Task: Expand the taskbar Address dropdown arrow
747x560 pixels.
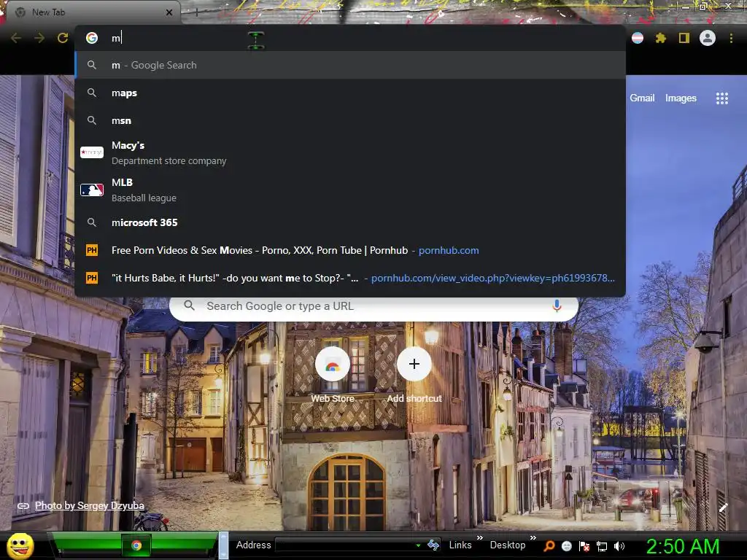Action: click(418, 545)
